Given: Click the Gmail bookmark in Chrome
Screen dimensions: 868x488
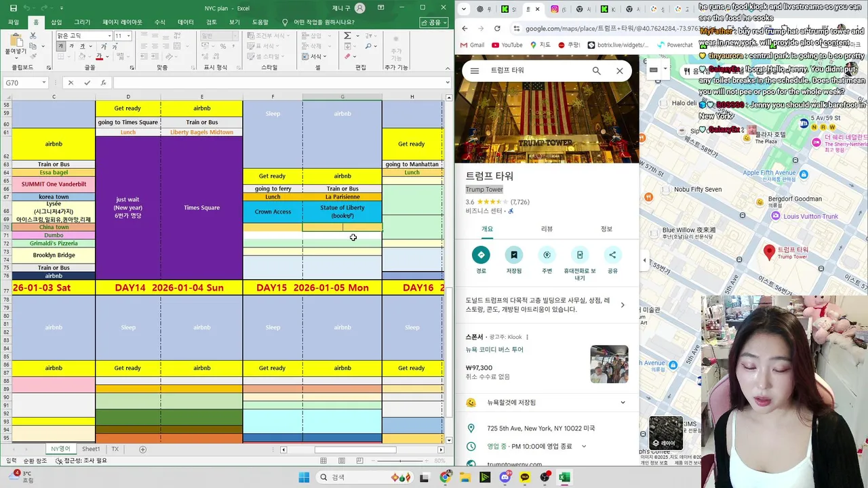Looking at the screenshot, I should (x=473, y=45).
